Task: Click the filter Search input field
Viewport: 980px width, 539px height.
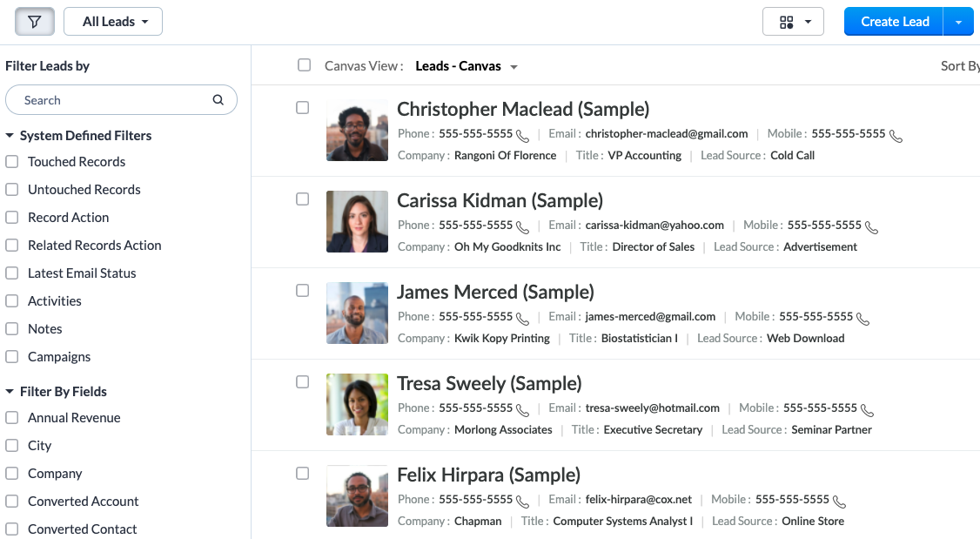Action: (113, 100)
